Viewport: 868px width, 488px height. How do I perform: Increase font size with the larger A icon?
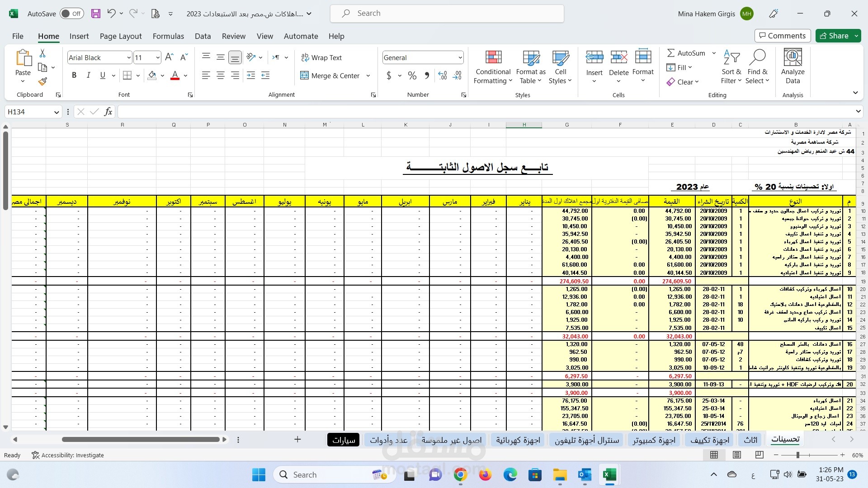coord(169,57)
